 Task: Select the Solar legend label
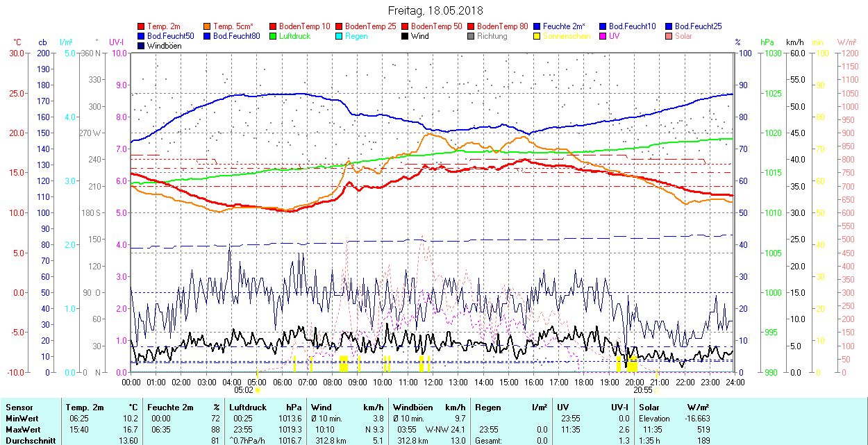[683, 36]
